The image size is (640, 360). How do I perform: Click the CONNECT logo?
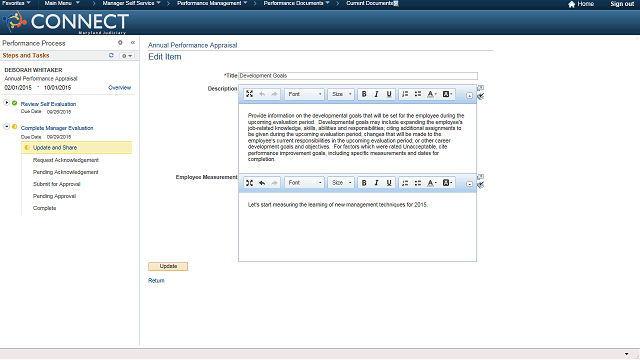pos(66,22)
